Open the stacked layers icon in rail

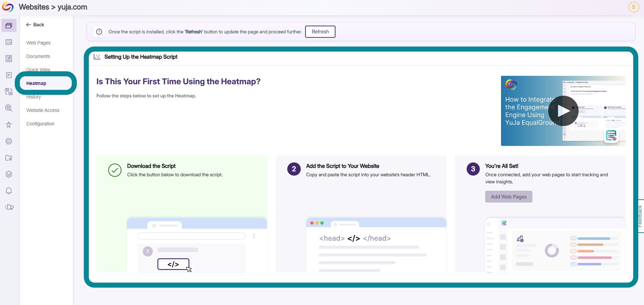click(9, 174)
